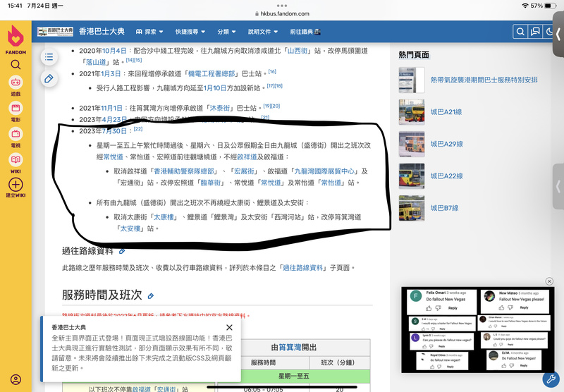The width and height of the screenshot is (564, 392).
Task: Open the 電視 TV icon in sidebar
Action: tap(16, 134)
